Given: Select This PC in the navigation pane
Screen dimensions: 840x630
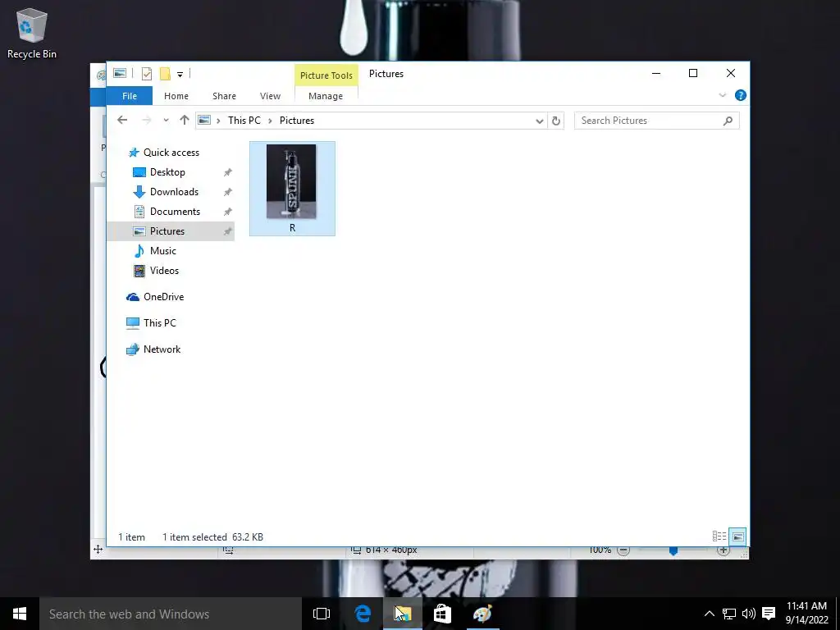Looking at the screenshot, I should (x=160, y=323).
